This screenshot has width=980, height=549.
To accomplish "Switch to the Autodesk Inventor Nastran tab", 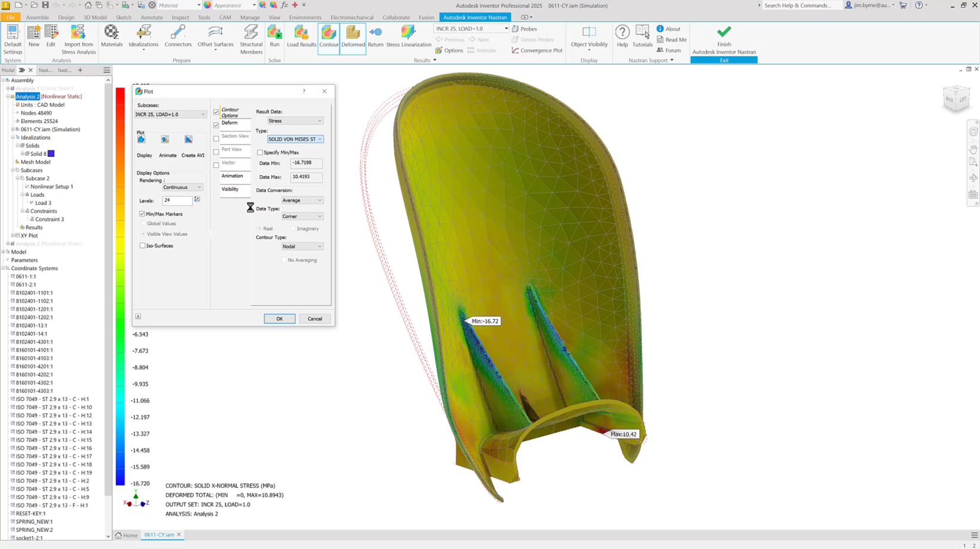I will pyautogui.click(x=475, y=17).
